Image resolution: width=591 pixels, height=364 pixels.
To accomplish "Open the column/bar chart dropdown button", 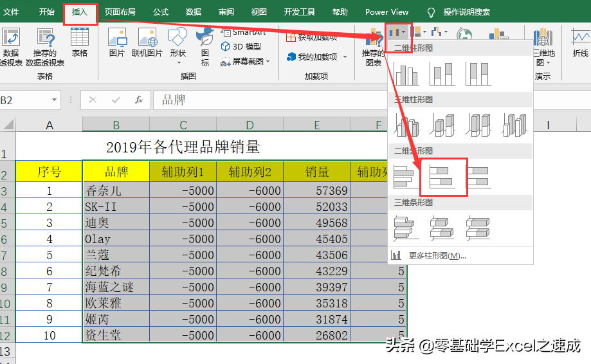I will point(398,32).
